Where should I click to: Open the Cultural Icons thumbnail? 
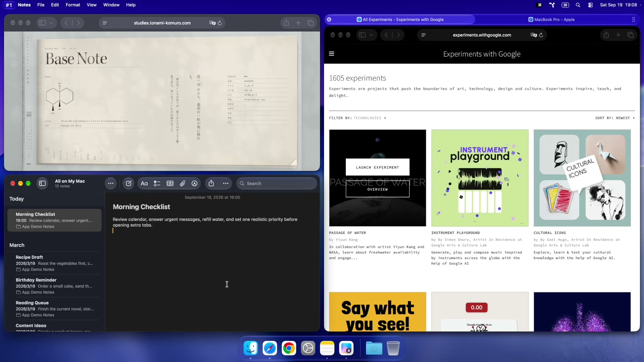click(x=582, y=178)
